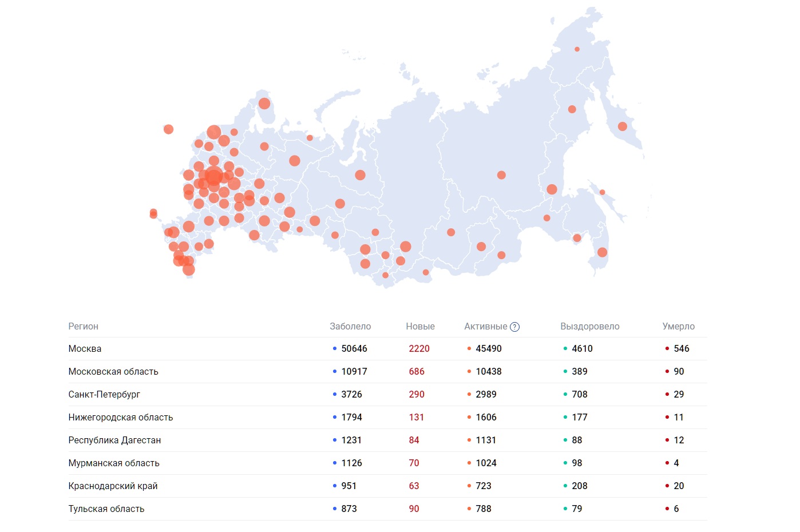The height and width of the screenshot is (532, 800).
Task: Click Moscow new cases value 2220
Action: tap(419, 349)
